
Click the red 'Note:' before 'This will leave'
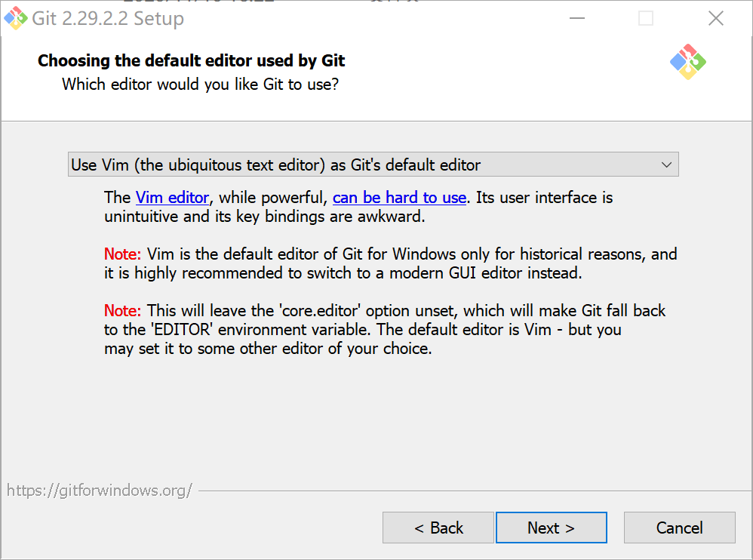click(122, 310)
